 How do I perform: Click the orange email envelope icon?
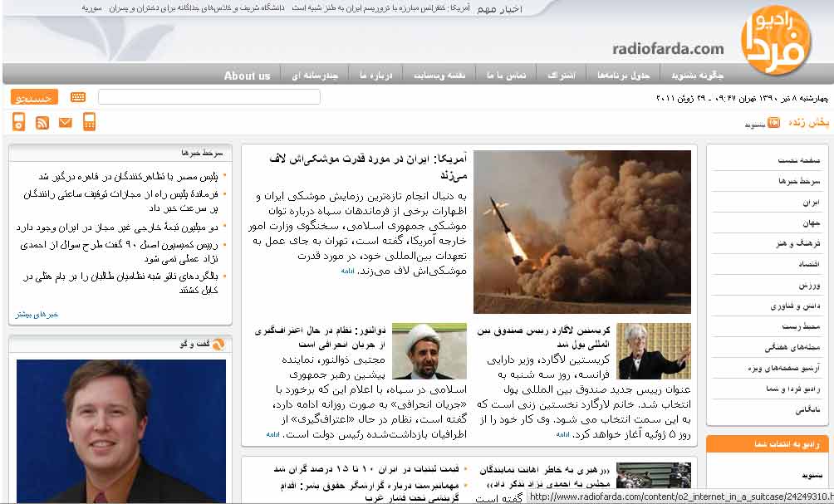point(66,123)
